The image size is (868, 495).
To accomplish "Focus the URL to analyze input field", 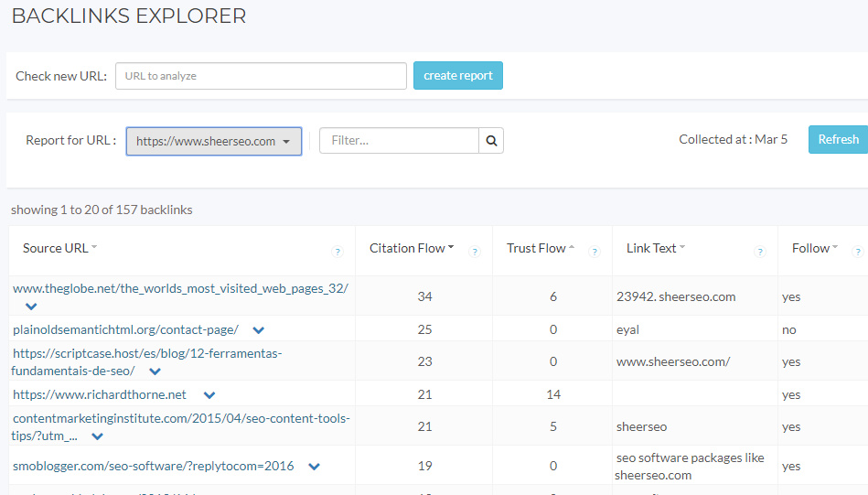I will [261, 76].
